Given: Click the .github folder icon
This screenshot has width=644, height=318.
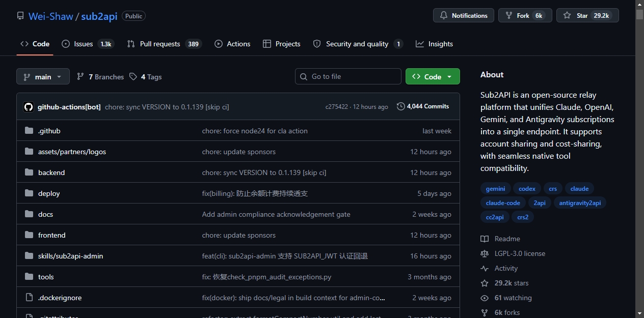Looking at the screenshot, I should (29, 131).
